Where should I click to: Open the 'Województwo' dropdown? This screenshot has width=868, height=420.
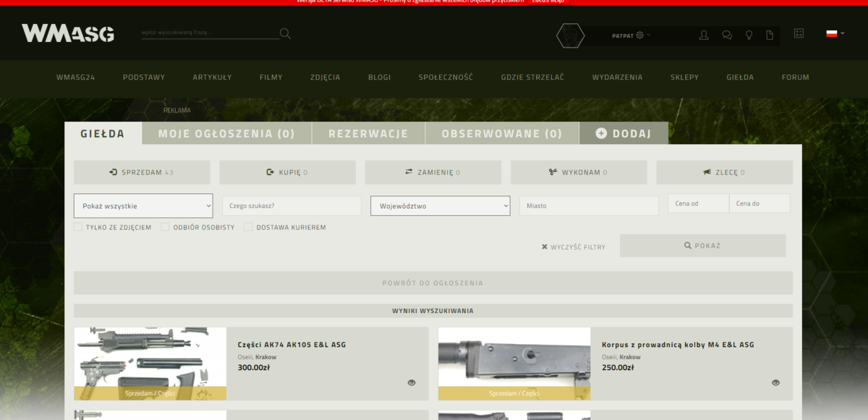(x=440, y=206)
